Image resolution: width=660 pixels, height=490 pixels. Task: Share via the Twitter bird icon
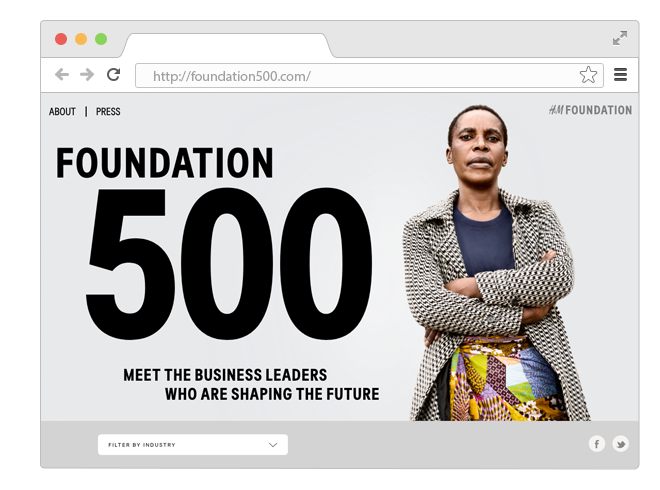(x=620, y=444)
